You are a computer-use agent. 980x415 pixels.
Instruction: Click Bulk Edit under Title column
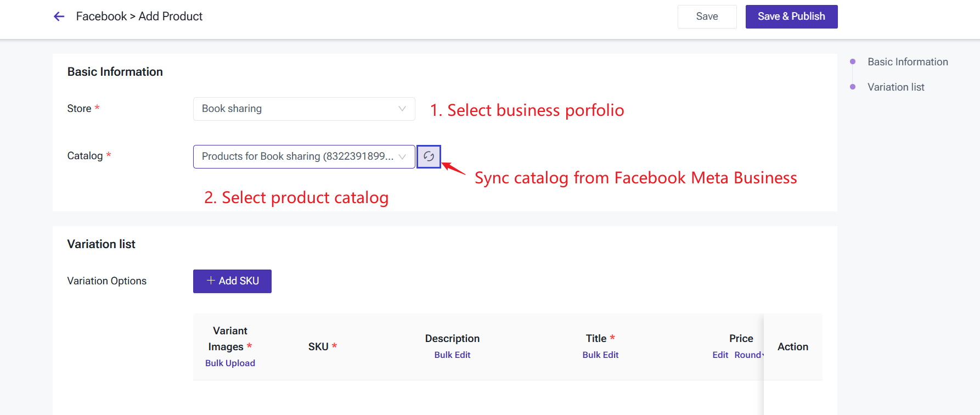click(x=600, y=355)
